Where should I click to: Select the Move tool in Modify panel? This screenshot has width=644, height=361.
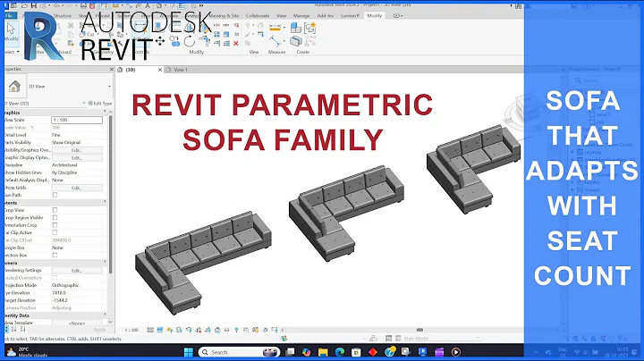click(160, 40)
